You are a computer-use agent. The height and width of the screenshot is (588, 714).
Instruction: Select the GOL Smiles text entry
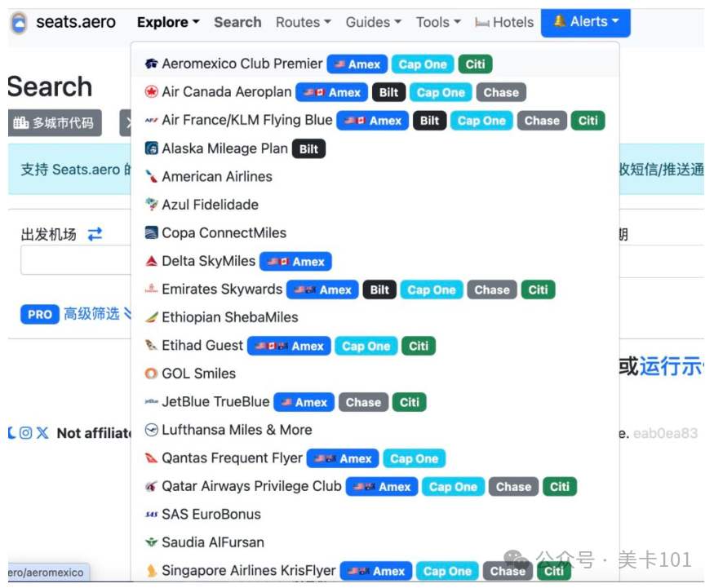click(x=198, y=374)
